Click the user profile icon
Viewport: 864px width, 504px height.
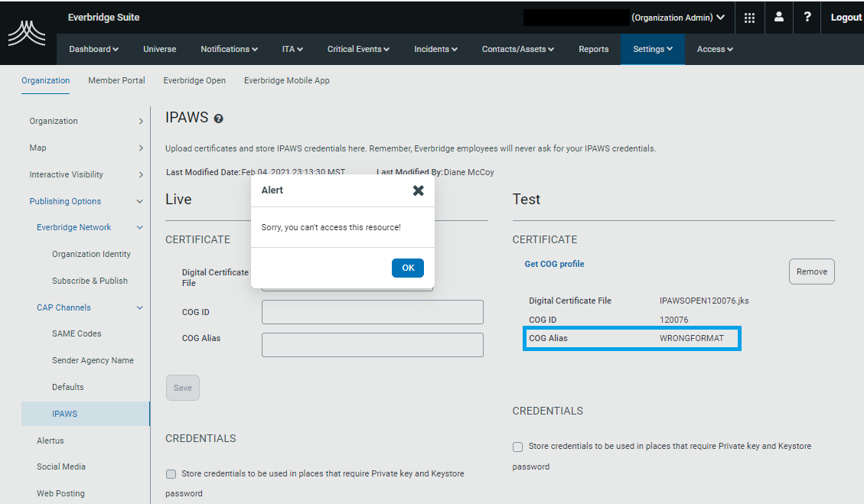[x=778, y=17]
